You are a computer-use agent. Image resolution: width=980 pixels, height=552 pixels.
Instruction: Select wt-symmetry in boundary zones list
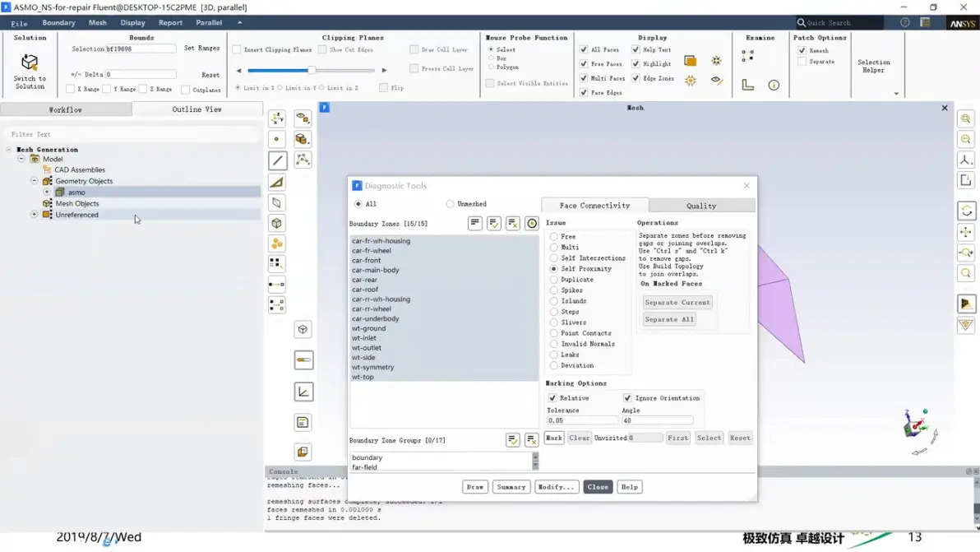[x=444, y=367]
